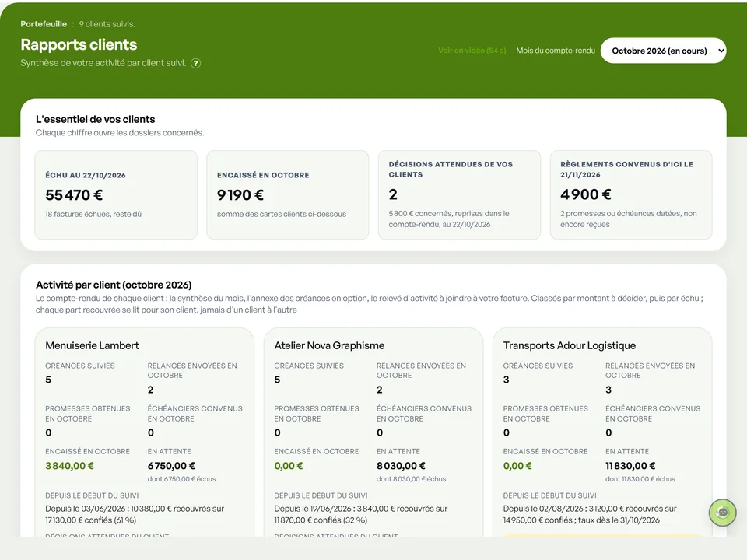Click Menuiserie Lambert créances suivies count 5
The image size is (747, 560).
point(48,380)
